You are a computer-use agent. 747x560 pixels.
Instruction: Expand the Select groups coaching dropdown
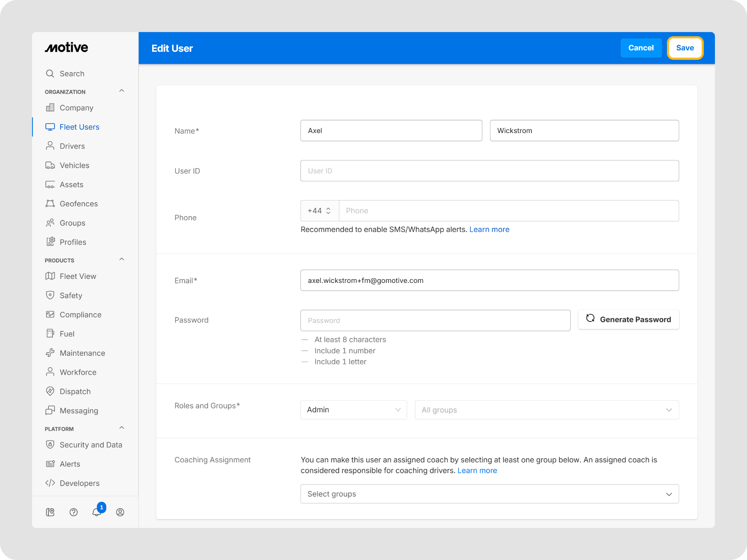click(489, 494)
